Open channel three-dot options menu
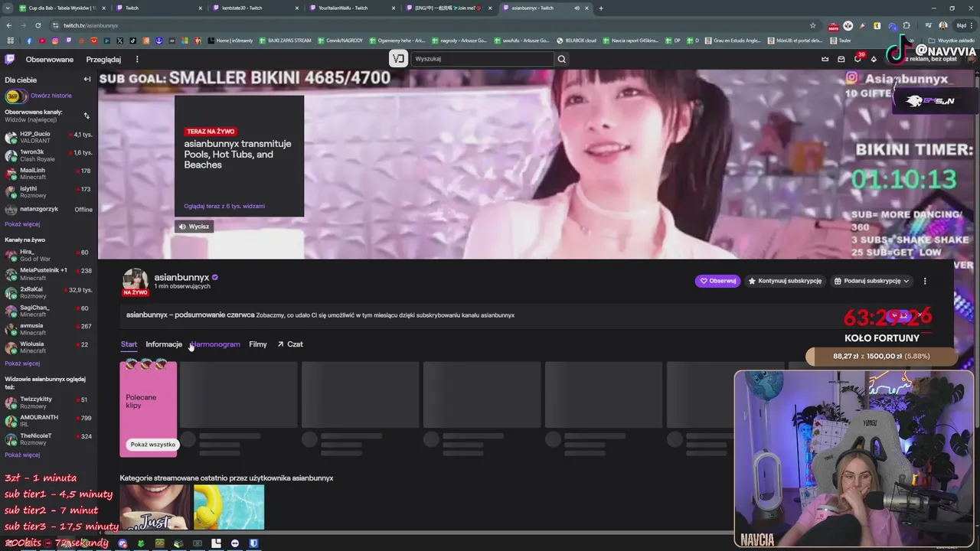 (925, 281)
